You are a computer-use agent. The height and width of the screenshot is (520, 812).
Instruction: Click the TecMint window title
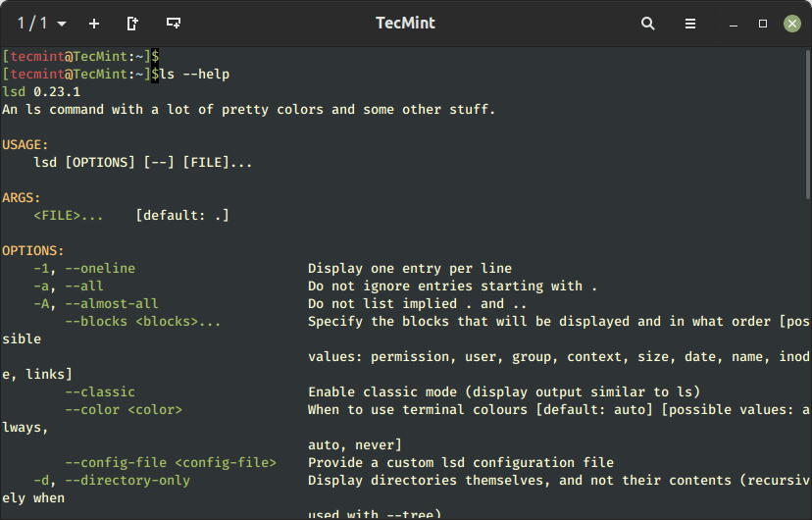(x=405, y=24)
